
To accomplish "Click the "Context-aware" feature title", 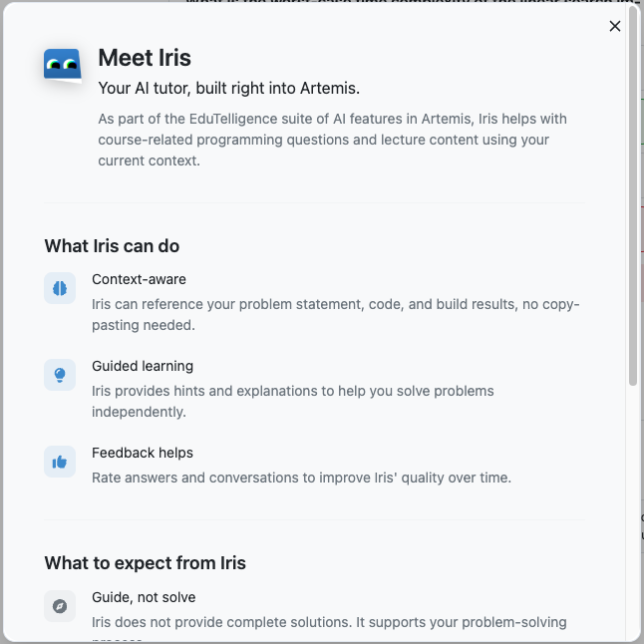I will 139,279.
